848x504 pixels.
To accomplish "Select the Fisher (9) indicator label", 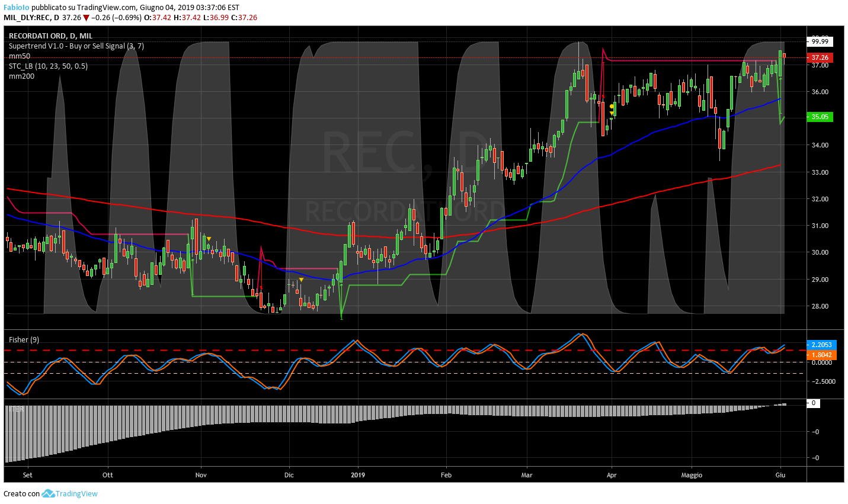I will 24,339.
